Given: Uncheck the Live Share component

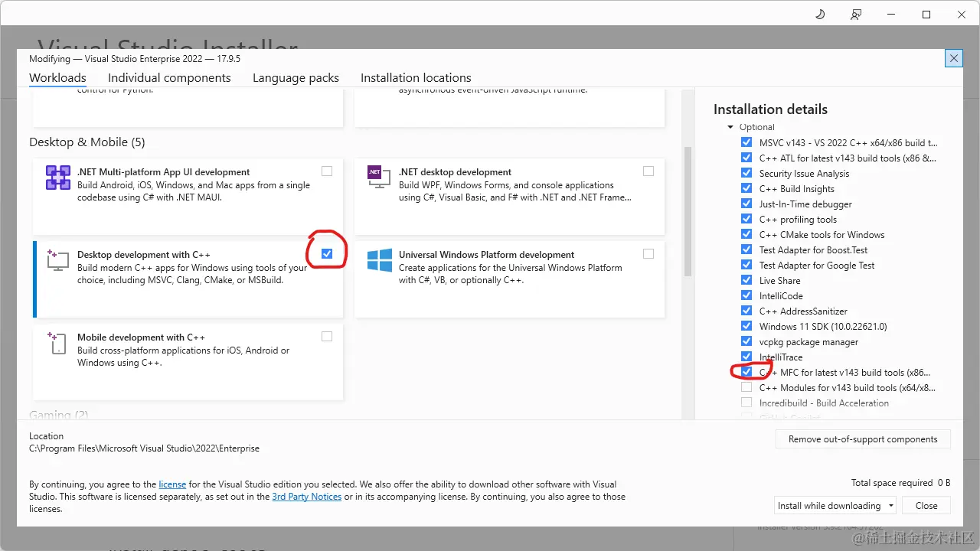Looking at the screenshot, I should [x=746, y=281].
